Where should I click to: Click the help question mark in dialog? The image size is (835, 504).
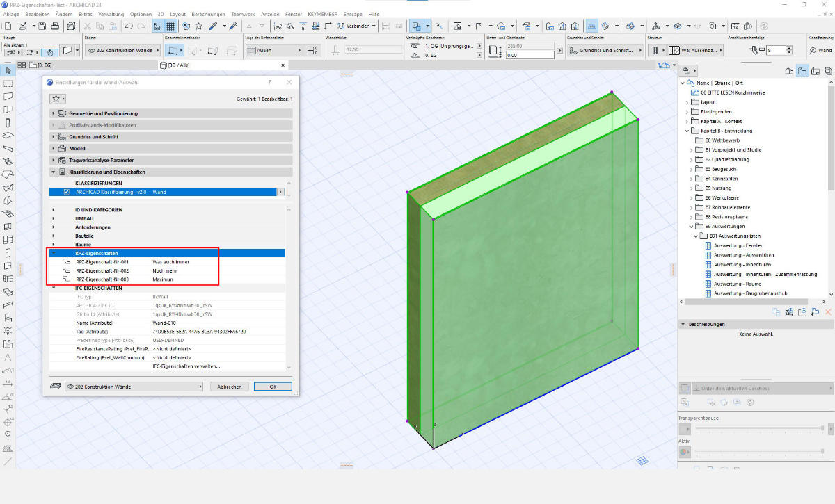pyautogui.click(x=269, y=81)
